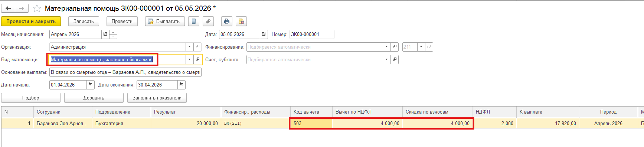The height and width of the screenshot is (147, 644).
Task: Select result cell 20 000,00
Action: tap(186, 123)
